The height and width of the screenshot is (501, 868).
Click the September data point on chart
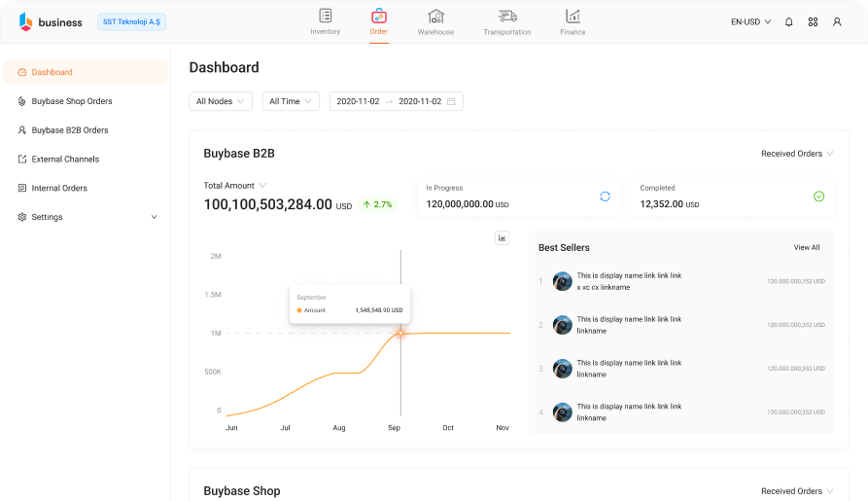coord(400,333)
